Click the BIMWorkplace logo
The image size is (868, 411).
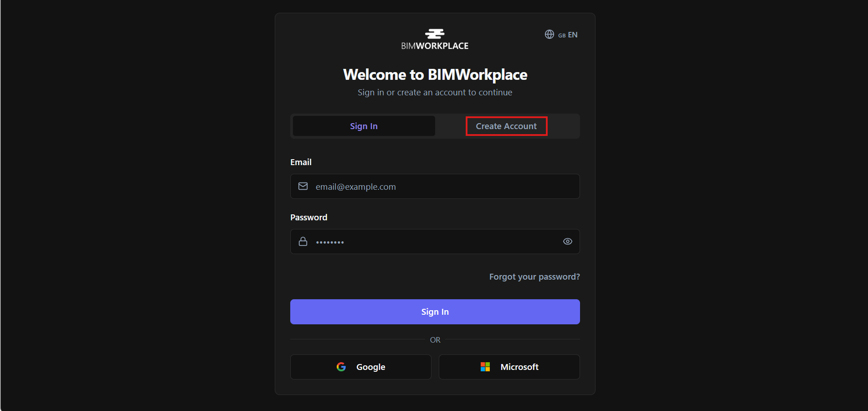(435, 39)
